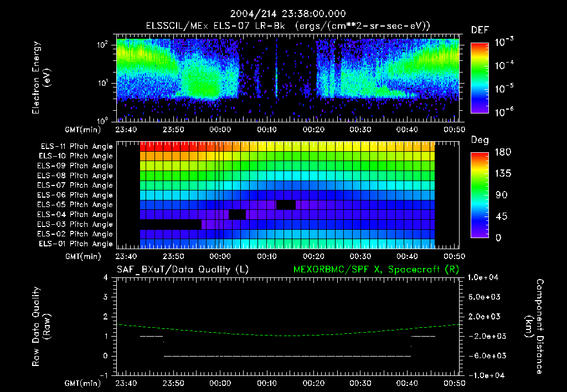Select the ELS-10 Pitch Angle row label
The width and height of the screenshot is (567, 392).
(x=76, y=156)
